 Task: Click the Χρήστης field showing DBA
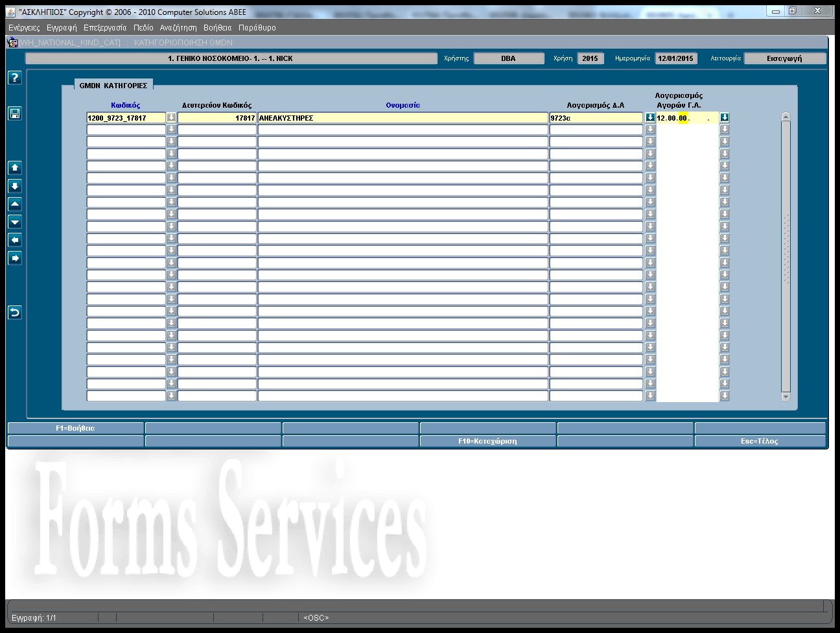point(509,58)
